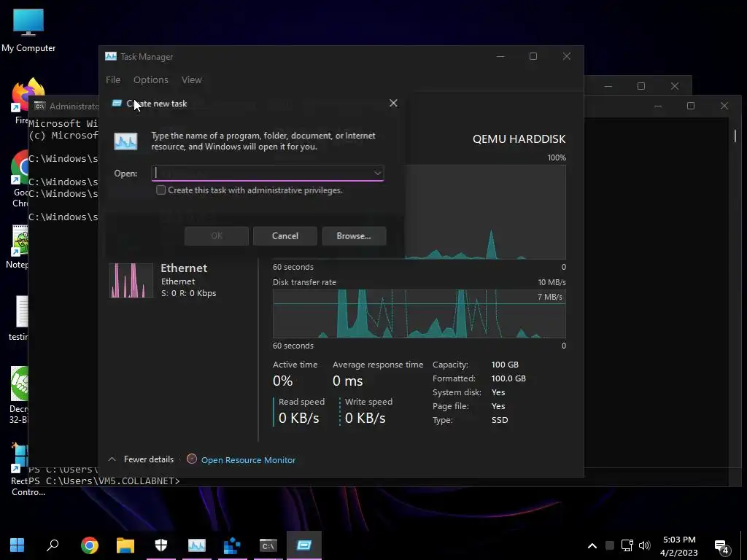Switch to the Run task taskbar icon

(304, 545)
